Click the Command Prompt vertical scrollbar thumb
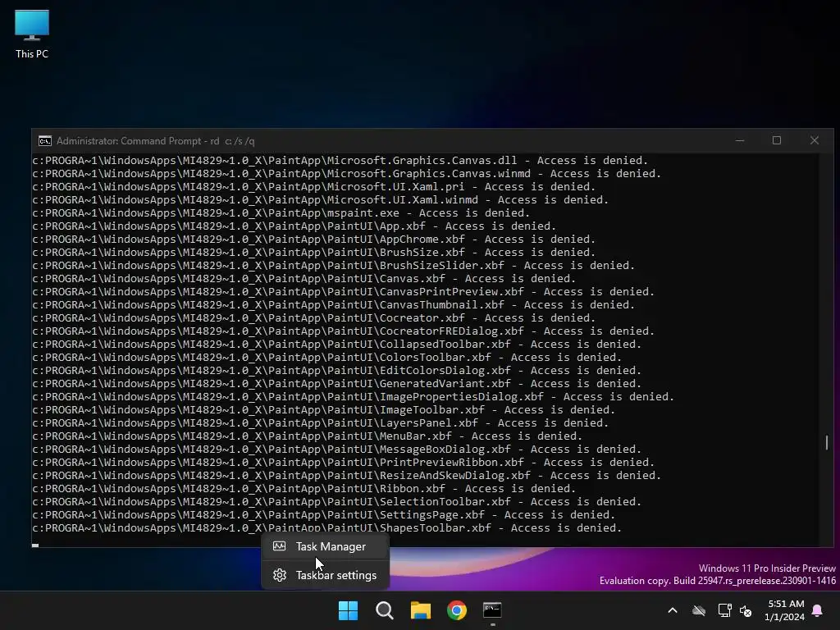Viewport: 840px width, 630px height. pyautogui.click(x=827, y=442)
